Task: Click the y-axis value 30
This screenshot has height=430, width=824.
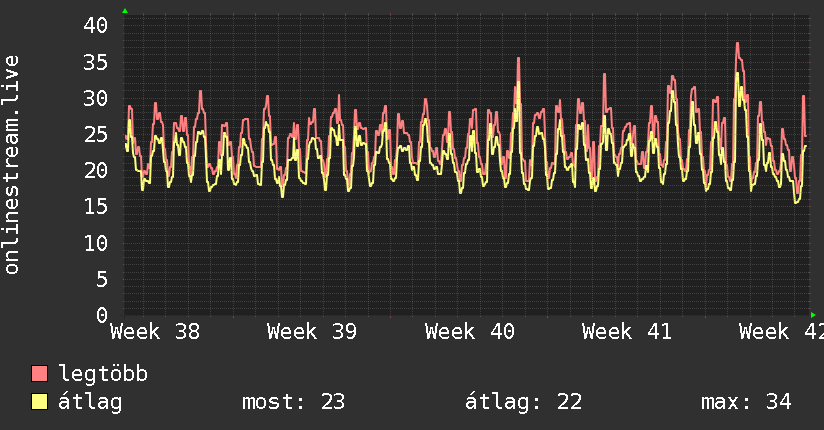Action: point(96,98)
